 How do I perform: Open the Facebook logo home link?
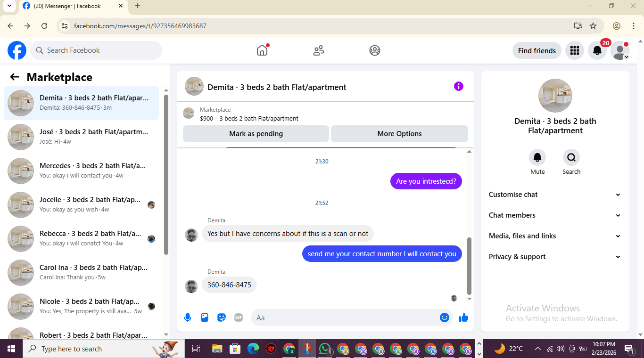point(17,50)
